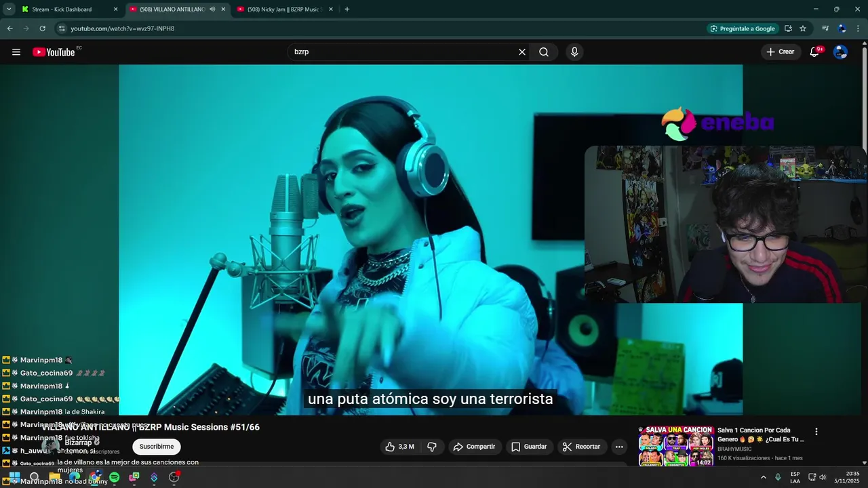Open the Windows Start menu
This screenshot has height=488, width=868.
(14, 477)
